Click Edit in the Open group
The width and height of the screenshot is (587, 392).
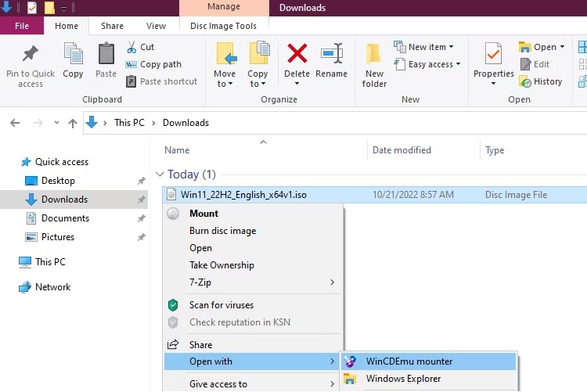535,64
